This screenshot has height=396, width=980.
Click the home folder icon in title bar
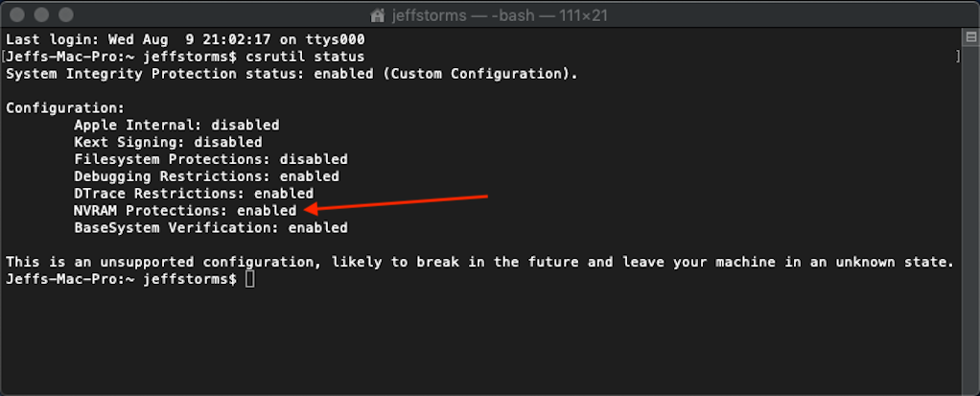pos(375,15)
